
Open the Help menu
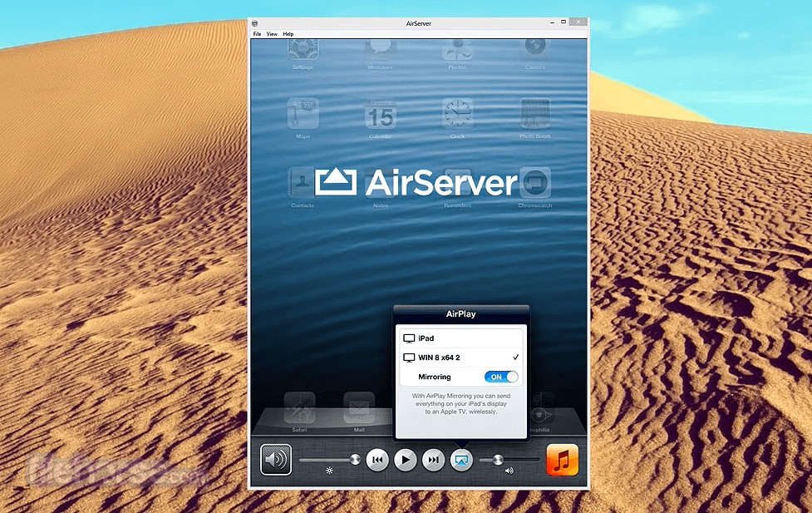coord(288,34)
